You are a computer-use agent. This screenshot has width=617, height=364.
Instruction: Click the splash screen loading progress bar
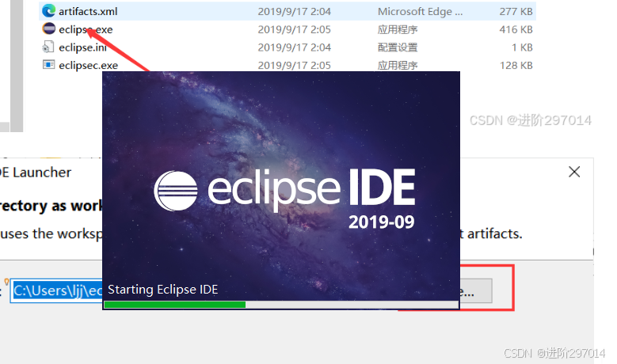coord(281,305)
